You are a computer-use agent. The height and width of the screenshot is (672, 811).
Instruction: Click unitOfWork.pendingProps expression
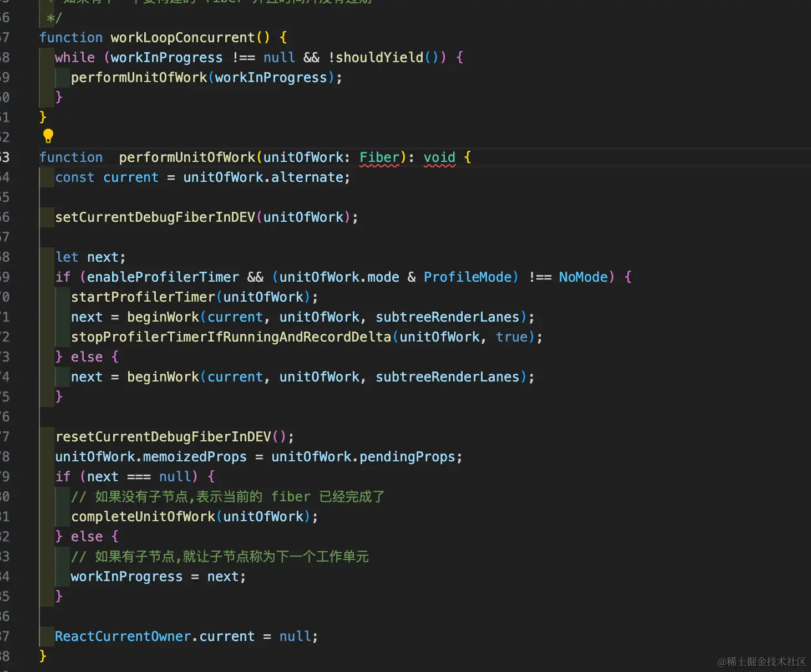point(363,457)
